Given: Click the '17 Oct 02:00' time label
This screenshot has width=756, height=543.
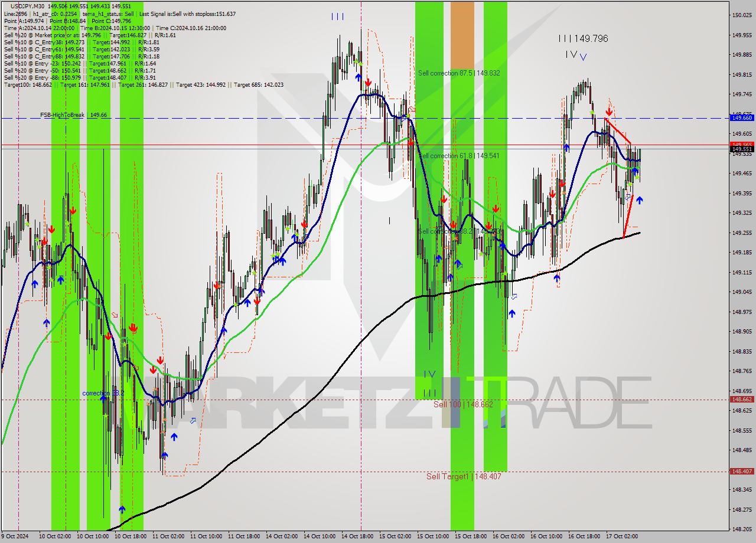Looking at the screenshot, I should (621, 537).
